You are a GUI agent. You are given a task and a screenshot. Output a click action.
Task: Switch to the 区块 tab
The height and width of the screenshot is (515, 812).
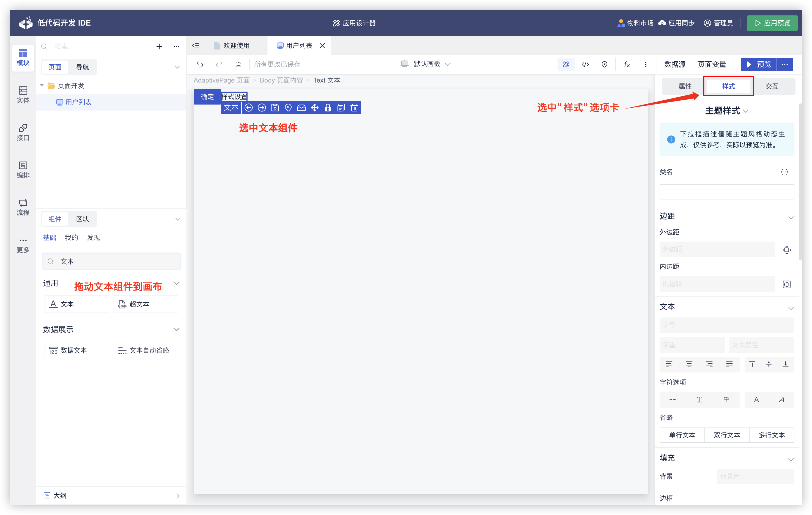click(x=82, y=219)
